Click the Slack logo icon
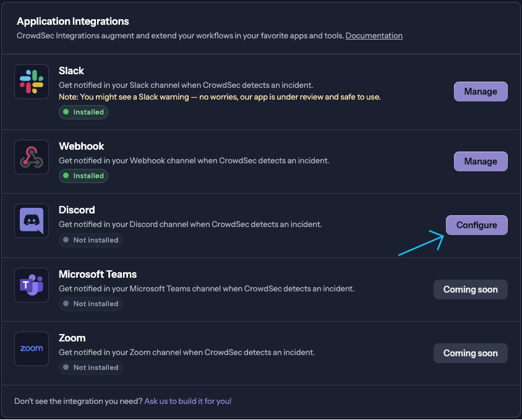 click(32, 82)
